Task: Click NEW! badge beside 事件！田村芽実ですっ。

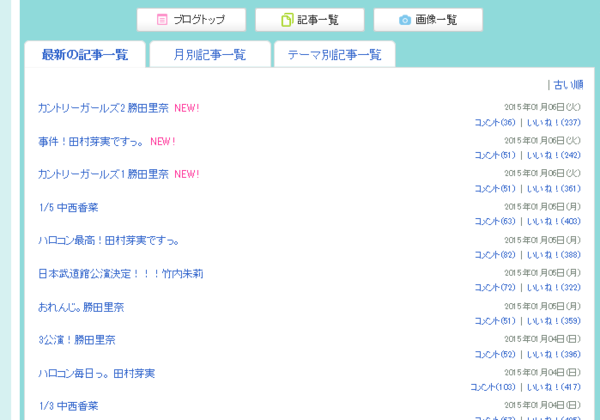Action: click(x=163, y=142)
